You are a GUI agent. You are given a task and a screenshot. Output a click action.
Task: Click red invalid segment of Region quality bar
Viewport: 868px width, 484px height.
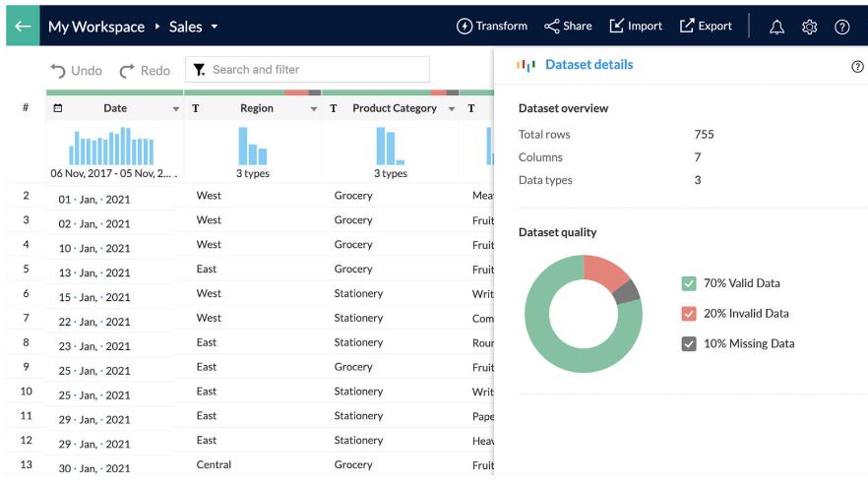tap(296, 92)
